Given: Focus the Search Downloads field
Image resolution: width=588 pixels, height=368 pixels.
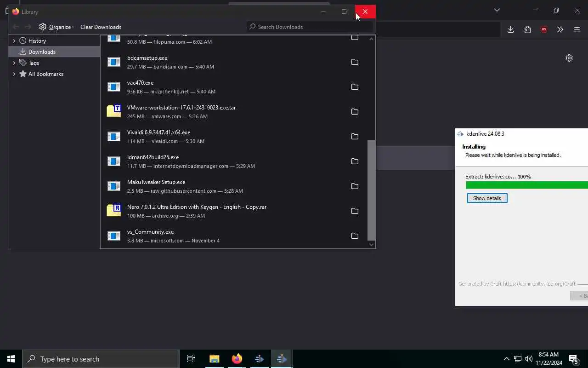Looking at the screenshot, I should [310, 27].
